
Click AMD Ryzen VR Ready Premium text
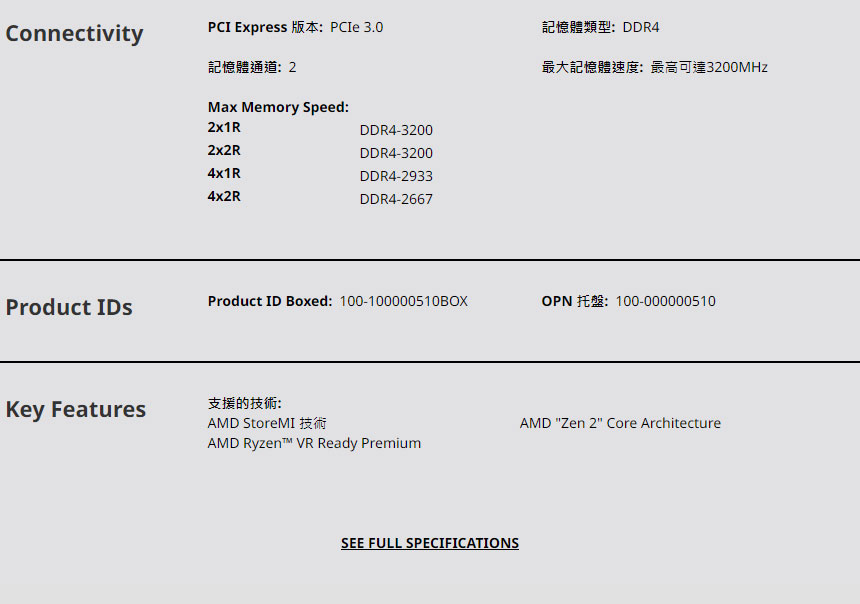pyautogui.click(x=314, y=443)
